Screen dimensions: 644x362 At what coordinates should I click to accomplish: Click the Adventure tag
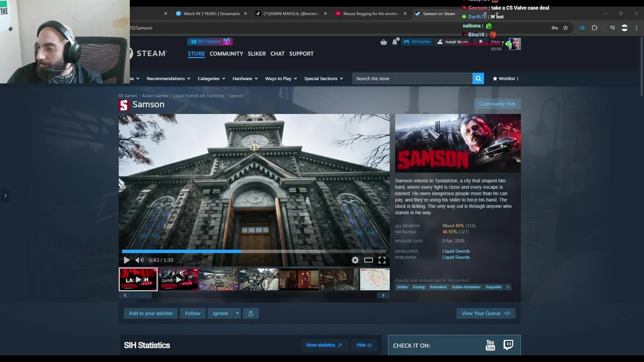click(x=438, y=287)
